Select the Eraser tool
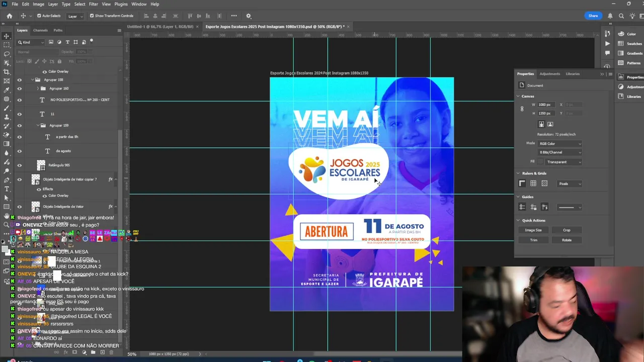The image size is (644, 362). coord(7,135)
